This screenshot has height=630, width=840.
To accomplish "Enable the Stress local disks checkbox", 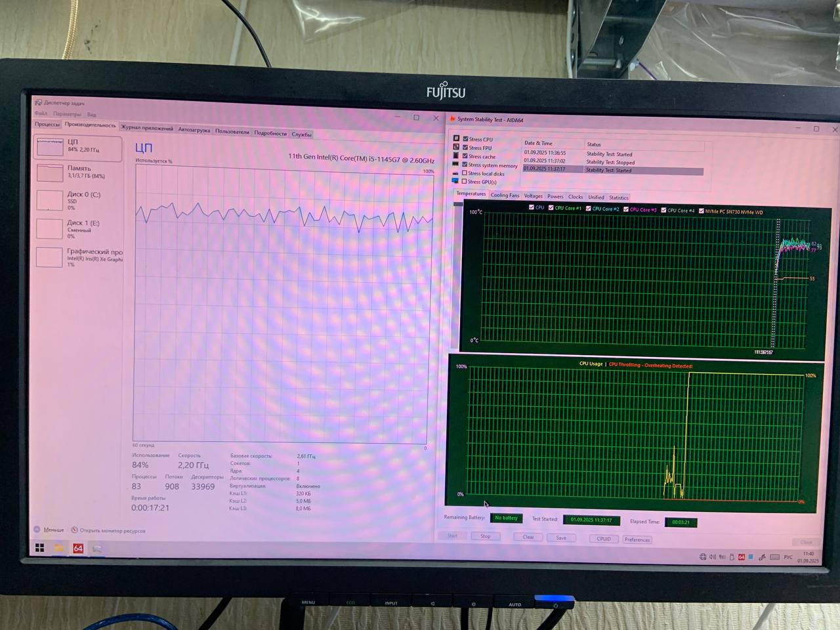I will 465,173.
